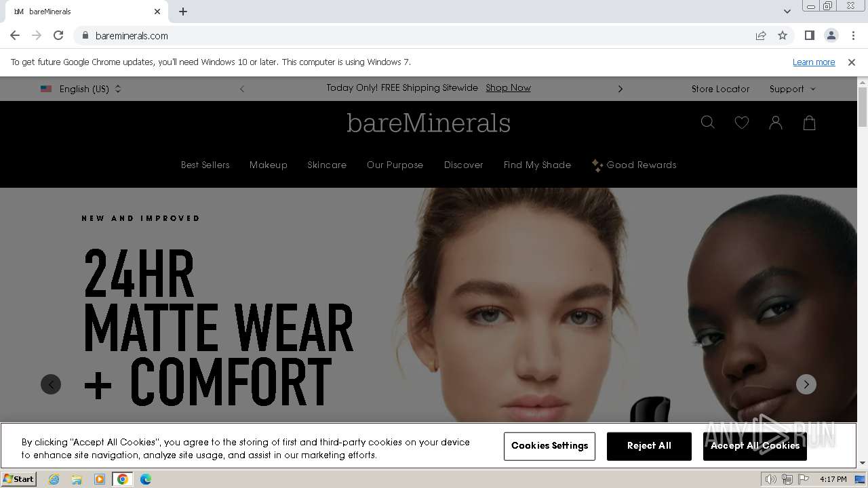This screenshot has width=868, height=488.
Task: Go to previous hero carousel slide
Action: [51, 384]
